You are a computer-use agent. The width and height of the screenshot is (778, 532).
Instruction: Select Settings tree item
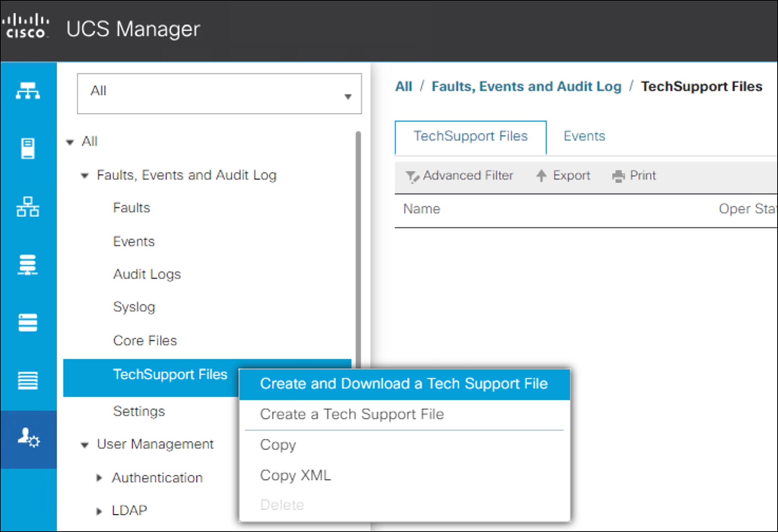[139, 411]
